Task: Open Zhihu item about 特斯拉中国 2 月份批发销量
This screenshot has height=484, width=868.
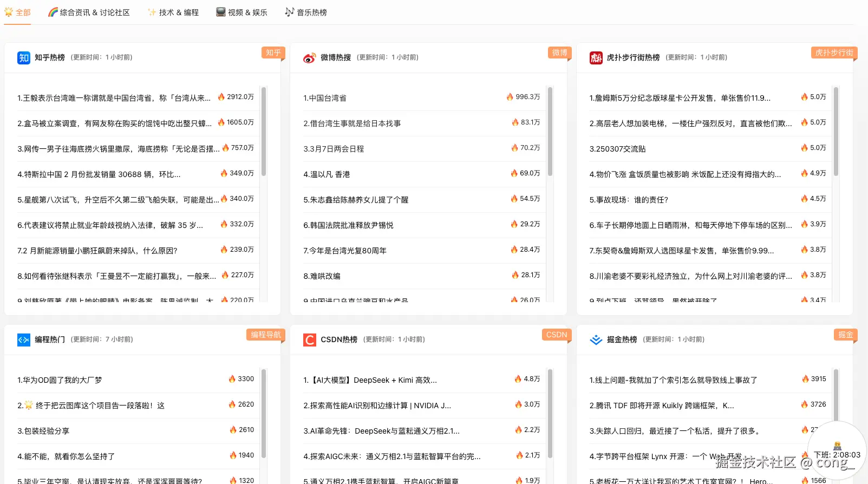Action: click(99, 174)
